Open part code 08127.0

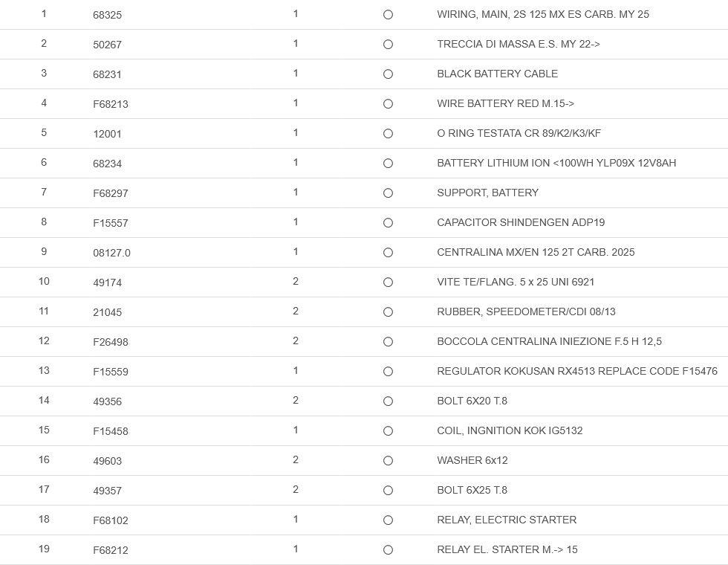[x=111, y=253]
